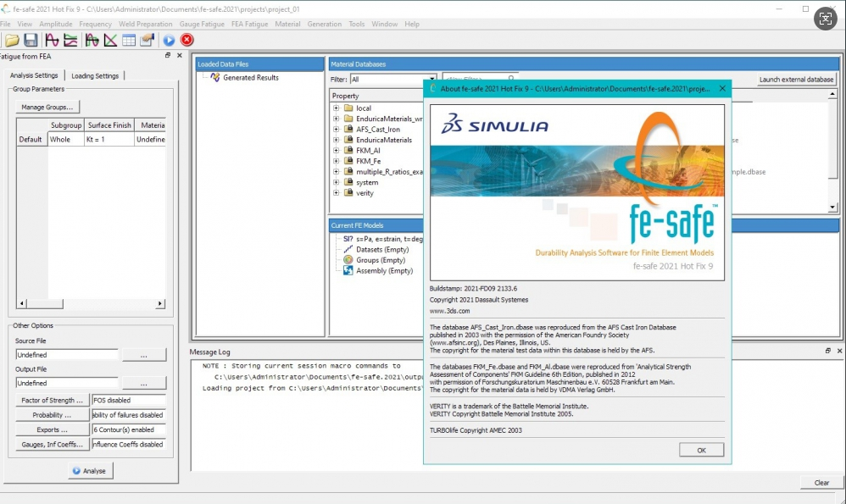Stop with the red cross toolbar icon

pyautogui.click(x=186, y=40)
